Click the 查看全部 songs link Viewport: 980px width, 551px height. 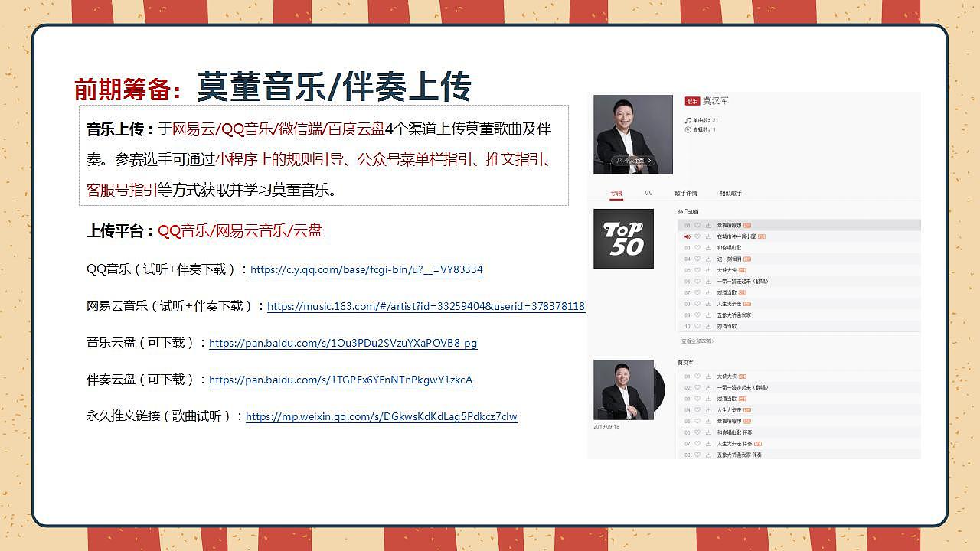[x=697, y=341]
